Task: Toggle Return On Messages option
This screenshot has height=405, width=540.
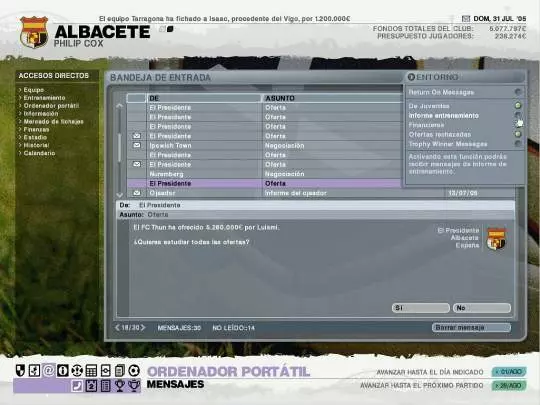Action: point(518,92)
